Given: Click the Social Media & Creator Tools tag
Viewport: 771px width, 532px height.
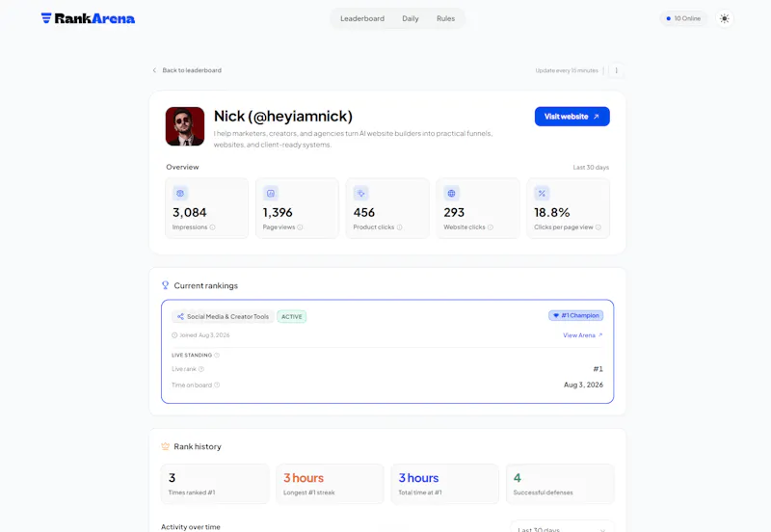Looking at the screenshot, I should [x=223, y=317].
